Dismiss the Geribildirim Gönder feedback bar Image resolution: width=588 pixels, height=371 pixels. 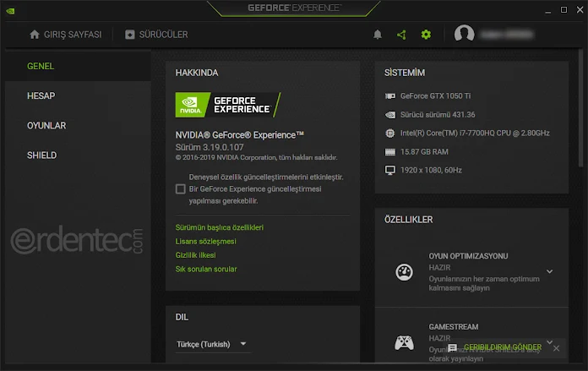[556, 348]
